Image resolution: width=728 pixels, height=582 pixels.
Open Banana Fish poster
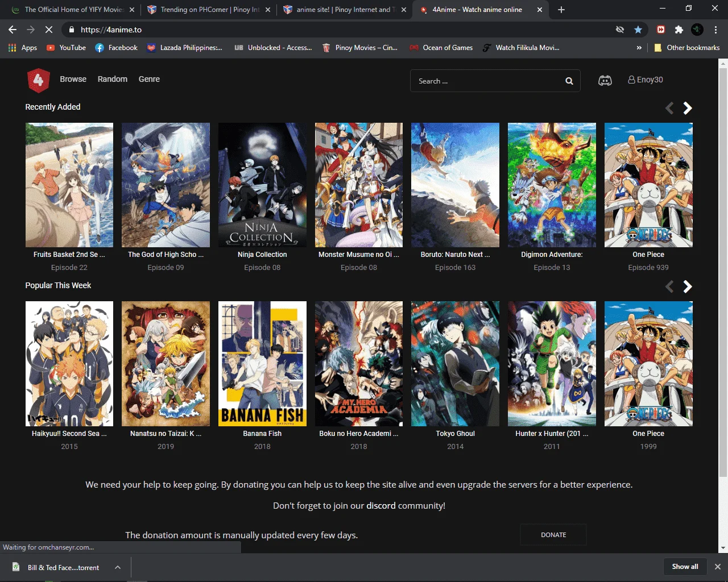[262, 364]
